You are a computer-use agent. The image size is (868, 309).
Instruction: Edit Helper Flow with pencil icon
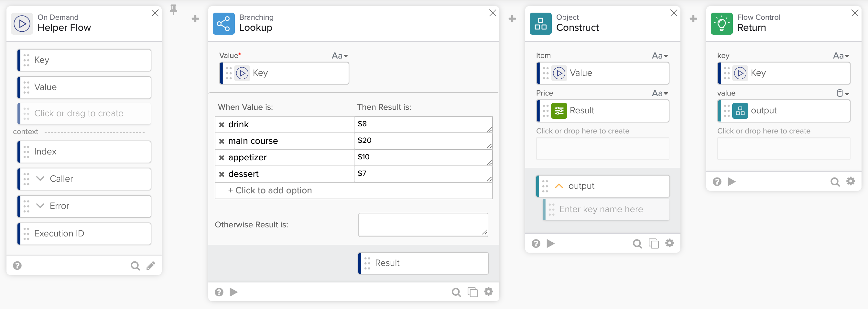click(x=151, y=266)
